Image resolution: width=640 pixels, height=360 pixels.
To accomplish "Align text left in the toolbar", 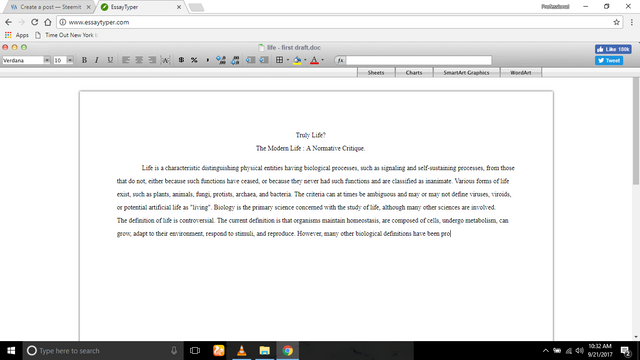I will point(126,60).
